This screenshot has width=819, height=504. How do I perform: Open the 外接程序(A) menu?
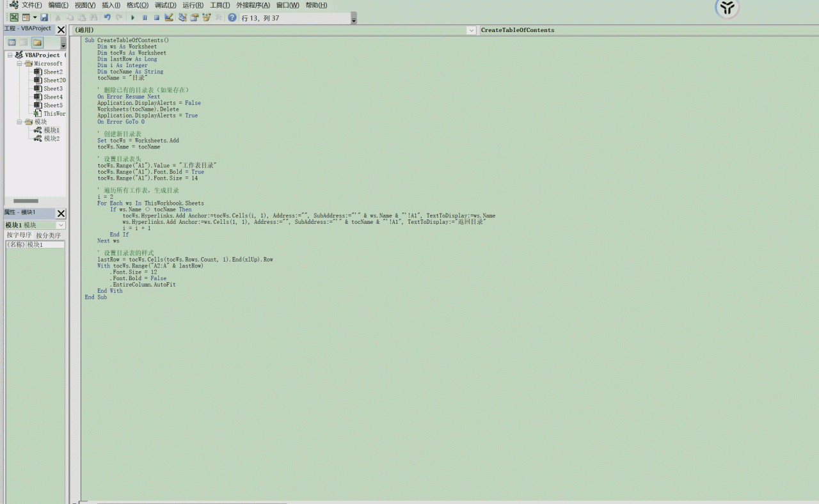point(253,5)
